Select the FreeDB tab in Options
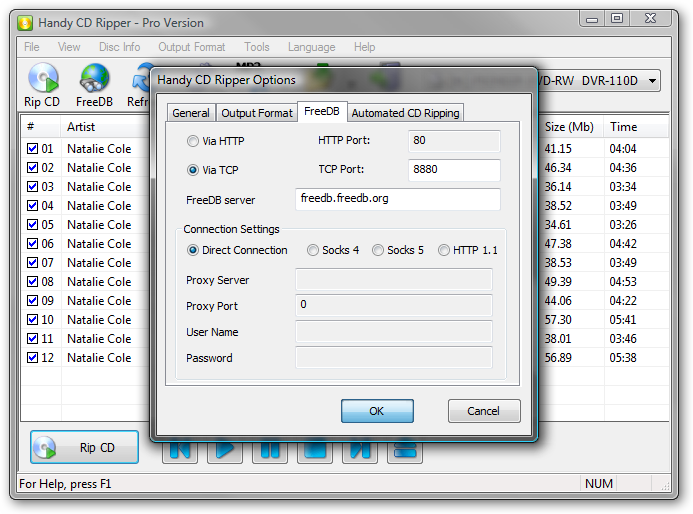 (x=322, y=111)
